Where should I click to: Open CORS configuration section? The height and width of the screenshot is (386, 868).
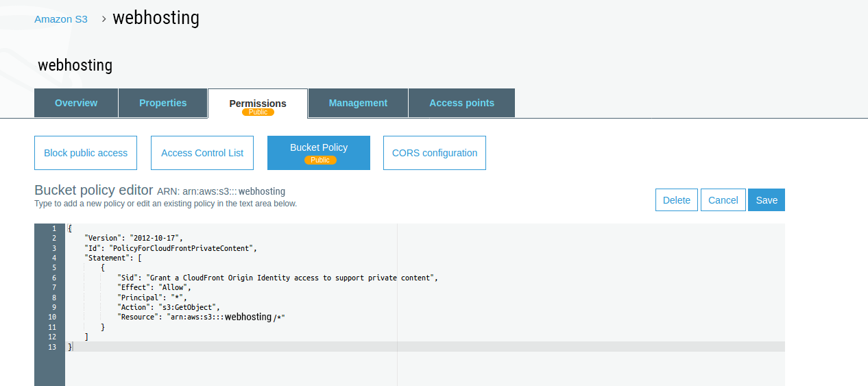435,153
